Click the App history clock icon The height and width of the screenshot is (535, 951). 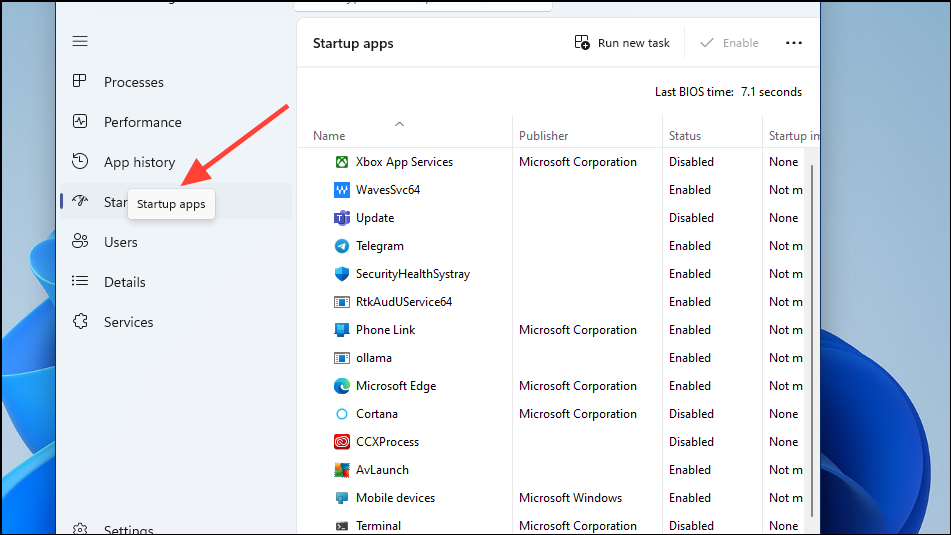pos(80,161)
